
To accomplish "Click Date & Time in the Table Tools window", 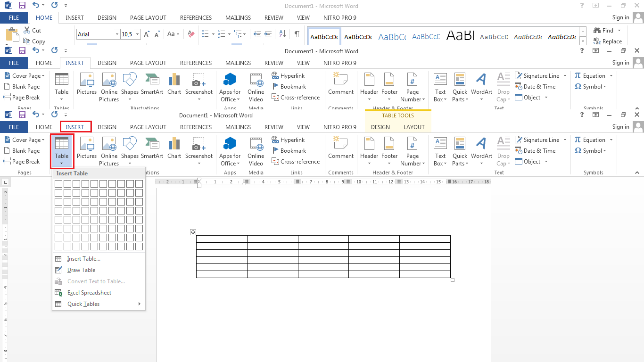I will pyautogui.click(x=535, y=151).
